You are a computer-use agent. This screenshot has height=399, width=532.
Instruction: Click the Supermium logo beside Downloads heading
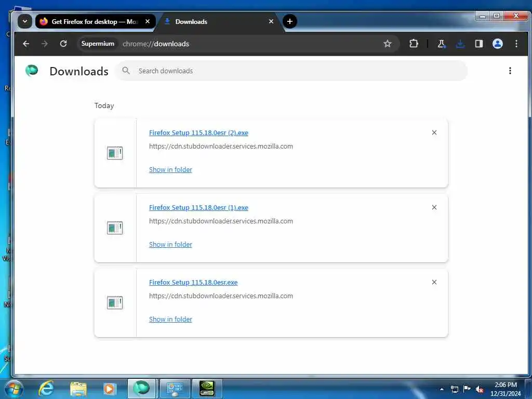[x=32, y=71]
